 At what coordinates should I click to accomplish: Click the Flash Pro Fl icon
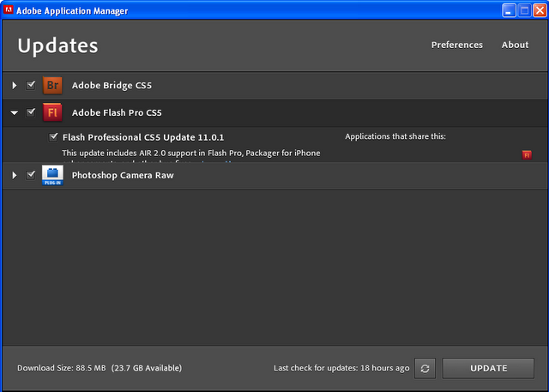(52, 112)
